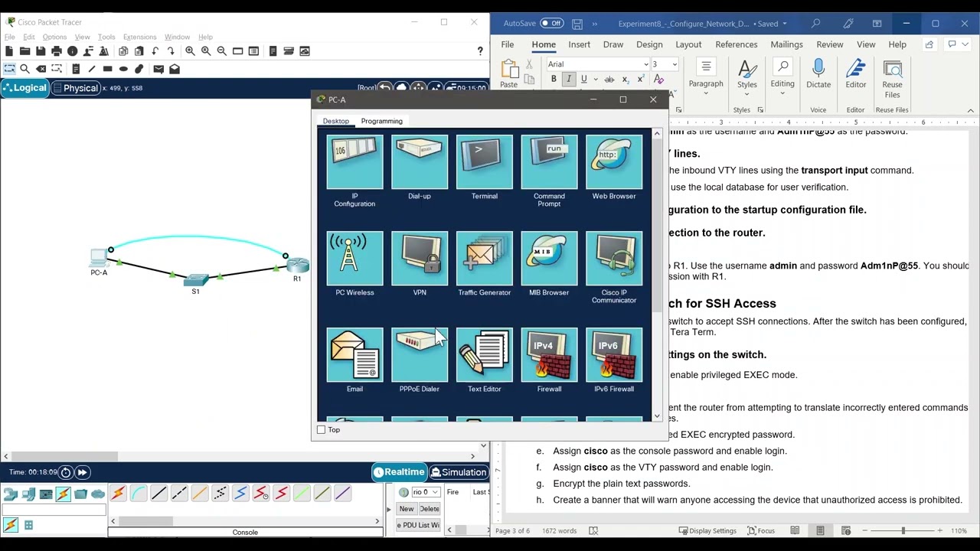Open the Word Editor pane
The image size is (980, 551).
click(x=856, y=75)
